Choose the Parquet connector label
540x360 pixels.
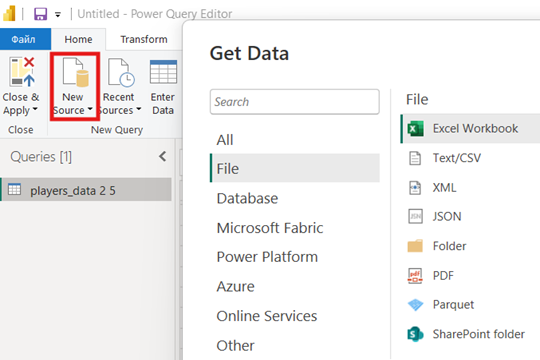click(x=453, y=305)
